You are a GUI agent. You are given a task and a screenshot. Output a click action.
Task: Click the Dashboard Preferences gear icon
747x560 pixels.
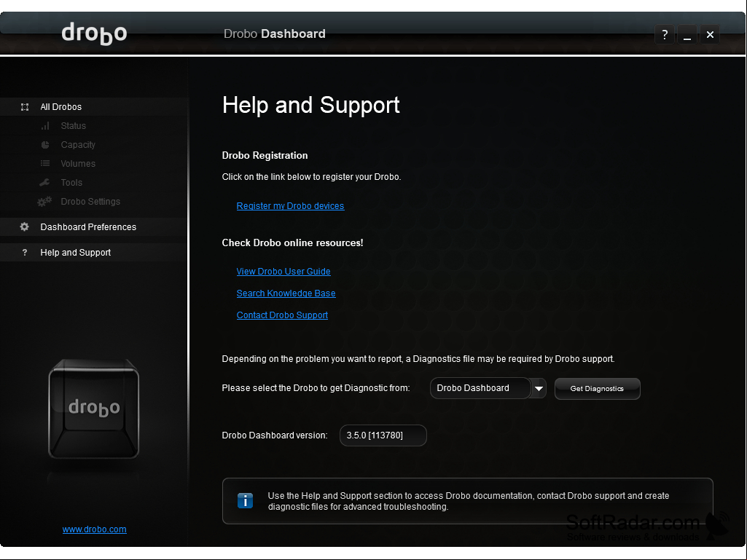[24, 226]
